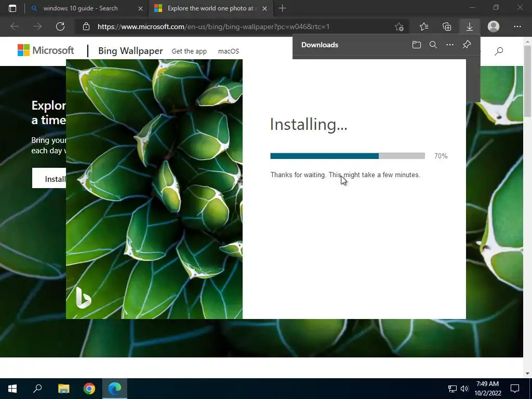Add this page to favorites

coord(400,26)
